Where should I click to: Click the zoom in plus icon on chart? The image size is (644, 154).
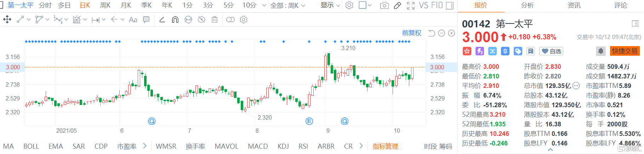tap(451, 33)
